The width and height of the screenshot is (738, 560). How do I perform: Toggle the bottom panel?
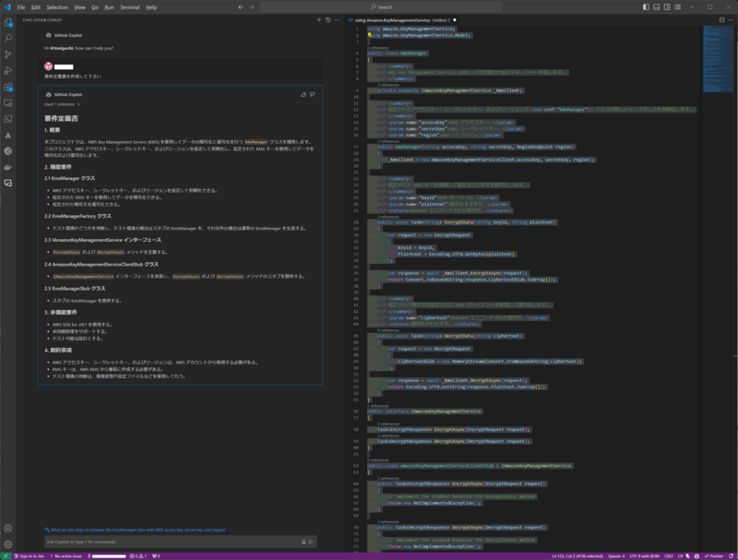tap(657, 7)
